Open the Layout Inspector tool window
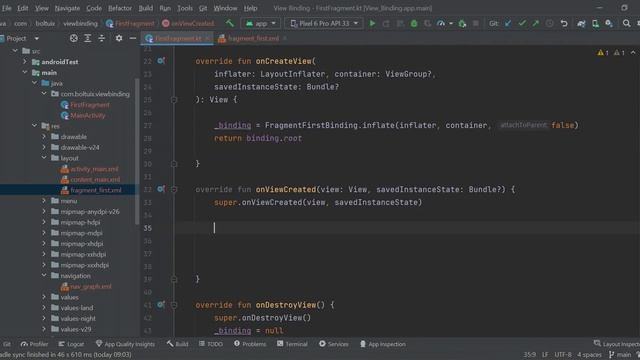 (616, 344)
